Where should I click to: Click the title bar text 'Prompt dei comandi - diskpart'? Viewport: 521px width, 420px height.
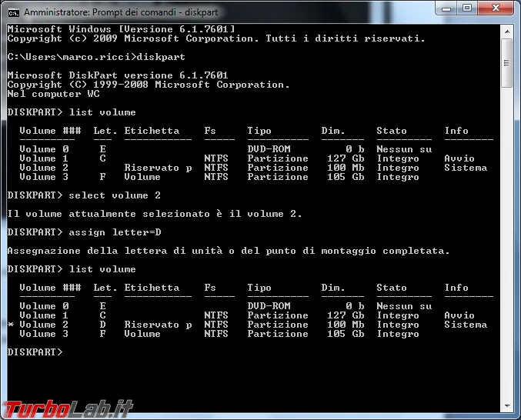tap(155, 12)
